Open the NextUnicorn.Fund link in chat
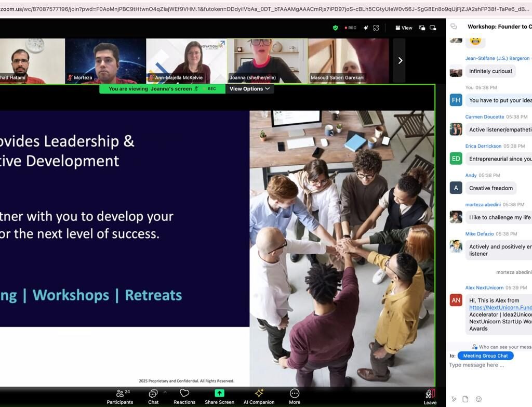 pyautogui.click(x=500, y=308)
